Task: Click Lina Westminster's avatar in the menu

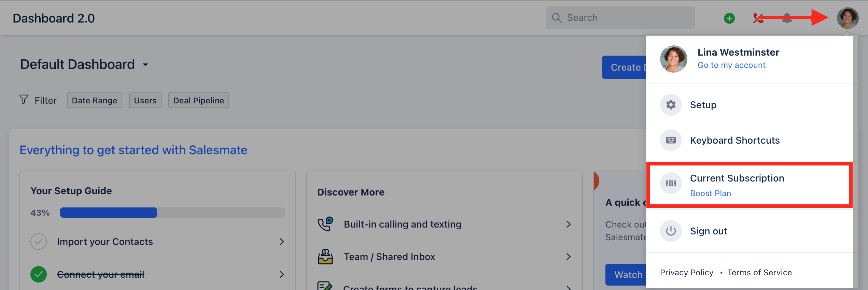Action: (x=673, y=59)
